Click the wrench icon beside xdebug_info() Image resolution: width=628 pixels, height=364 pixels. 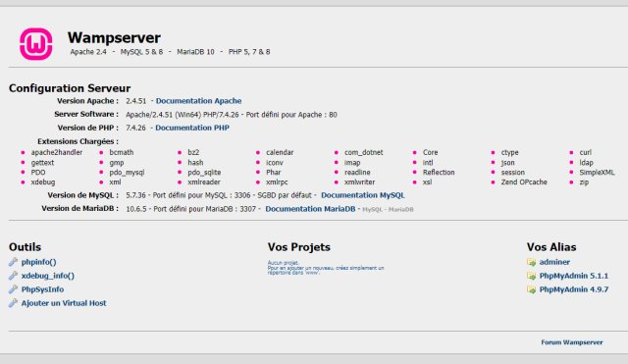coord(13,276)
